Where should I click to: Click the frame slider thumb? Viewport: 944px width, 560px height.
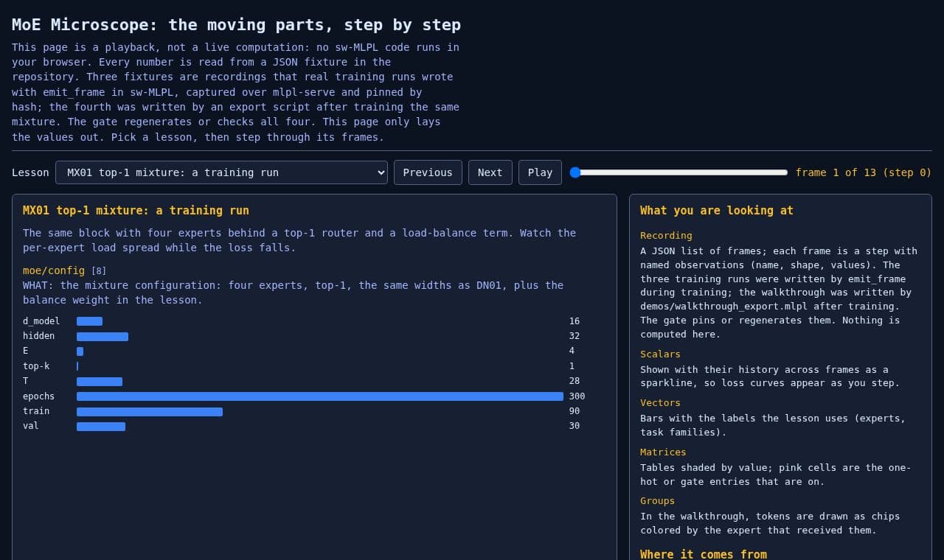coord(575,172)
